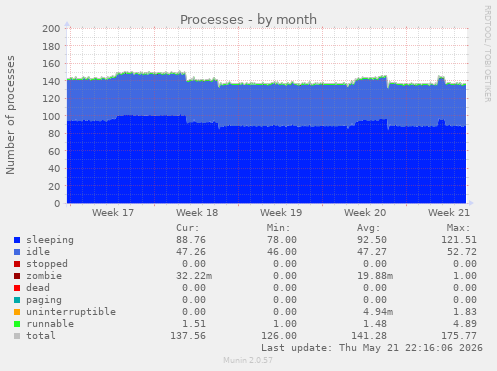Click runnable max value 4.89
Screen dimensions: 497x371
tap(465, 324)
